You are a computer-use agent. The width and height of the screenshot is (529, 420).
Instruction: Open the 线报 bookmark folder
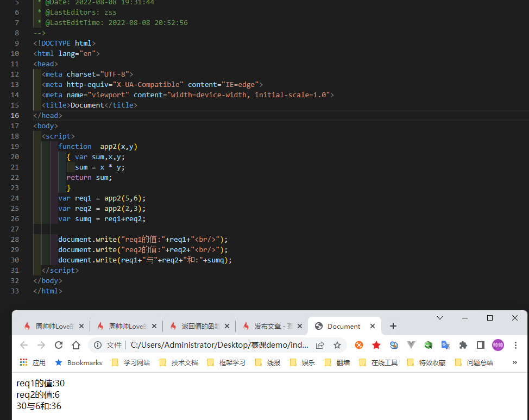(268, 362)
